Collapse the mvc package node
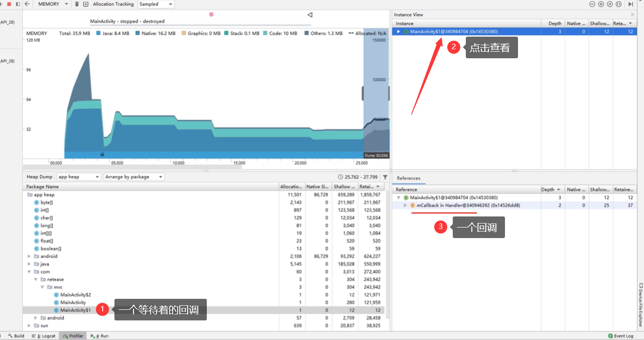Screen dimensions: 644x340 click(43, 287)
